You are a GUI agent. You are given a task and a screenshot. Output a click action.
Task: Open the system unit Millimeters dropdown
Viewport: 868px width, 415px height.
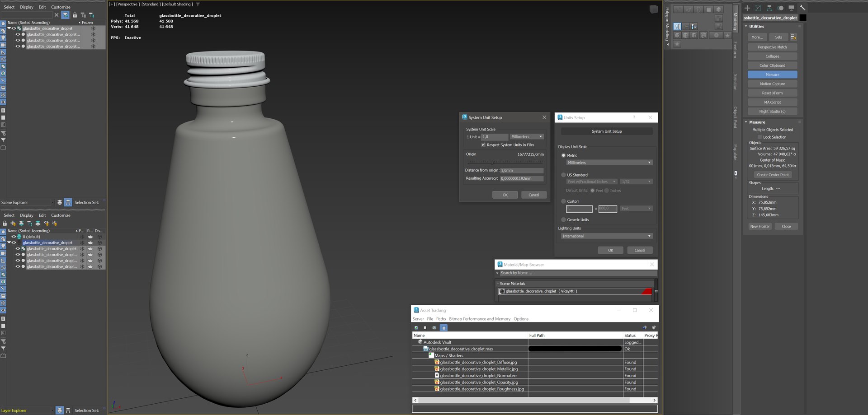[527, 137]
